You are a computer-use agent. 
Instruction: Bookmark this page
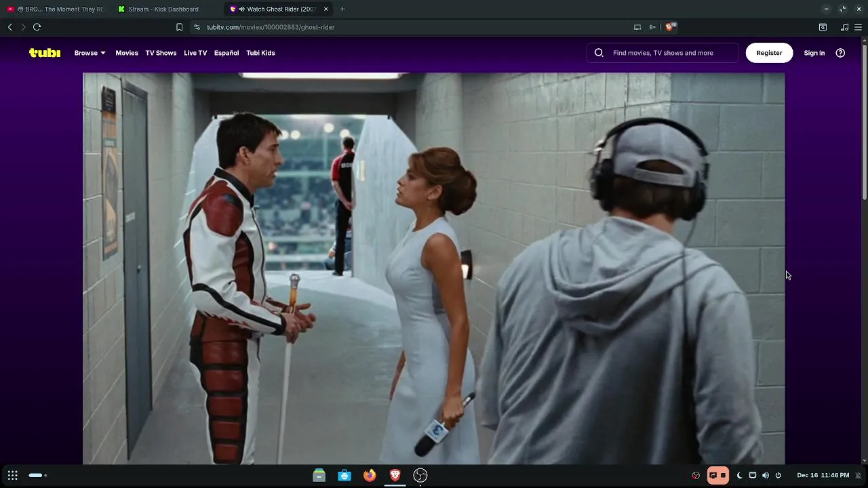[179, 27]
